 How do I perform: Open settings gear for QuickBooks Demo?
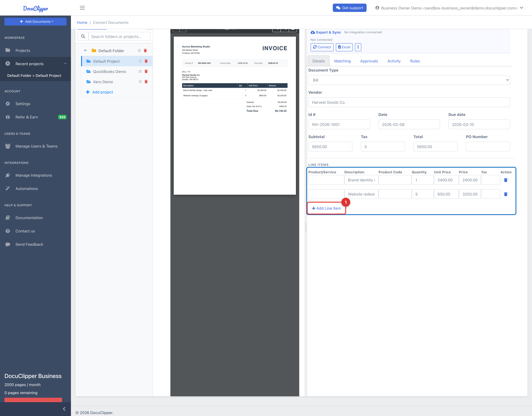click(140, 71)
